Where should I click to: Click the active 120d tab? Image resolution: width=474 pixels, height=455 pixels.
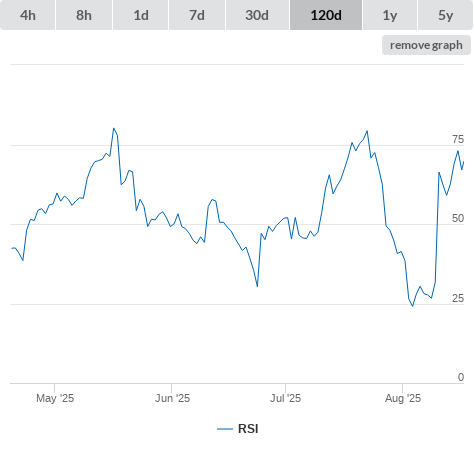tap(326, 15)
